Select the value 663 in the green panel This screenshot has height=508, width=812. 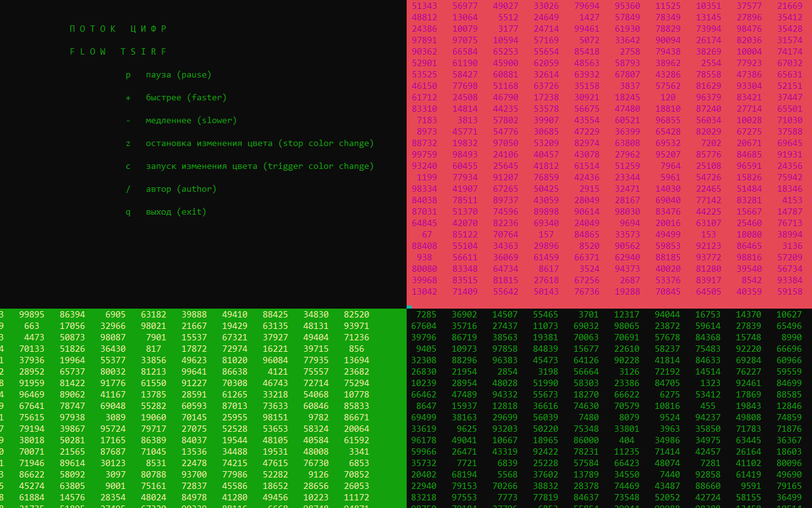32,326
